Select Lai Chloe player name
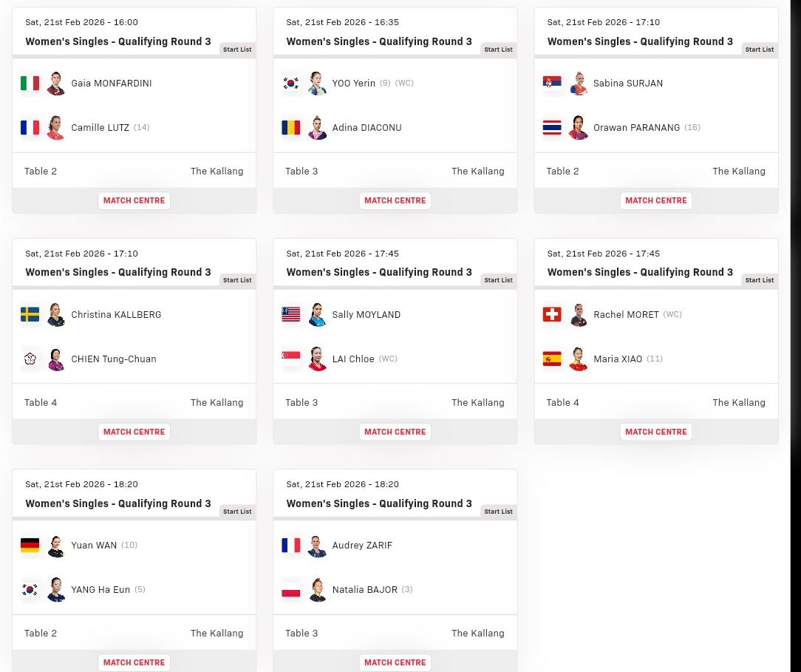 click(352, 359)
